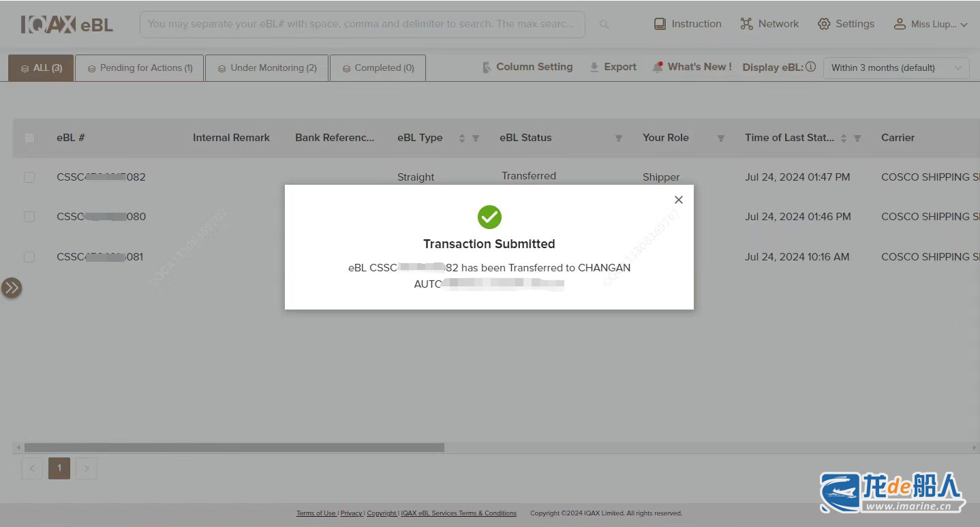The image size is (980, 527).
Task: Open the Network icon
Action: (x=746, y=24)
